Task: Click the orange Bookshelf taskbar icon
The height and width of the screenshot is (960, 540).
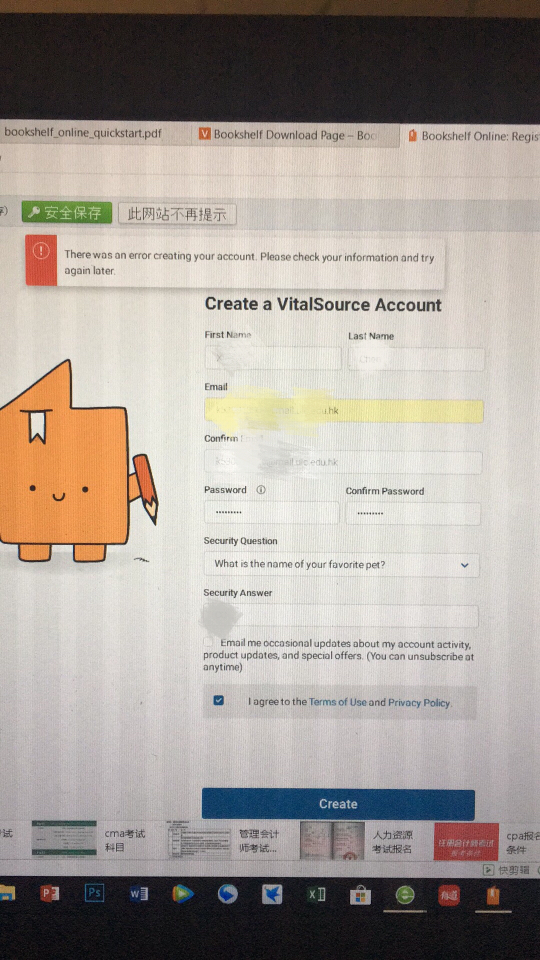Action: [x=493, y=895]
